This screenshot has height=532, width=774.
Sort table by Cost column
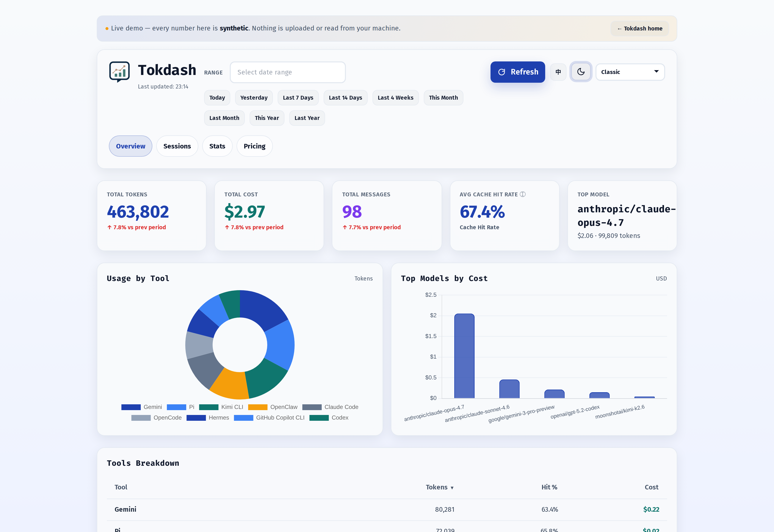point(651,487)
